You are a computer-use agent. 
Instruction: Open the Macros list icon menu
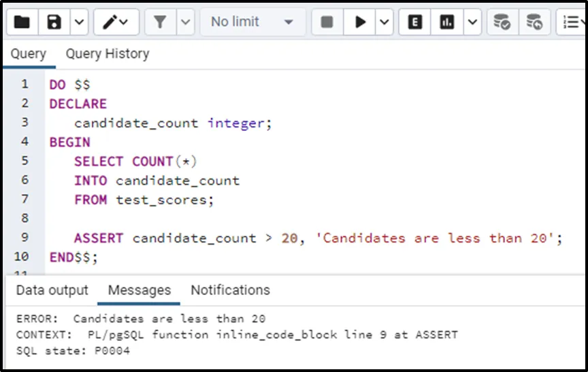tap(570, 22)
